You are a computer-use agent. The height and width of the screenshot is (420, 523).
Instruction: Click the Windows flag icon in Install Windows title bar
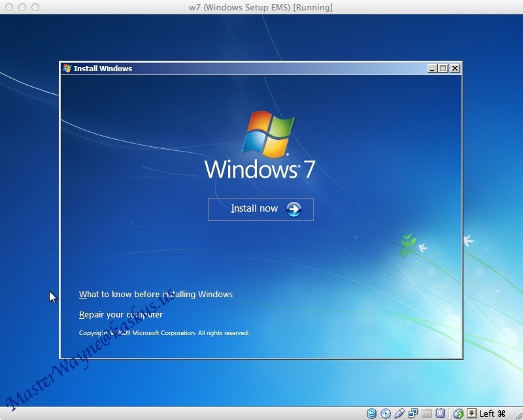67,68
